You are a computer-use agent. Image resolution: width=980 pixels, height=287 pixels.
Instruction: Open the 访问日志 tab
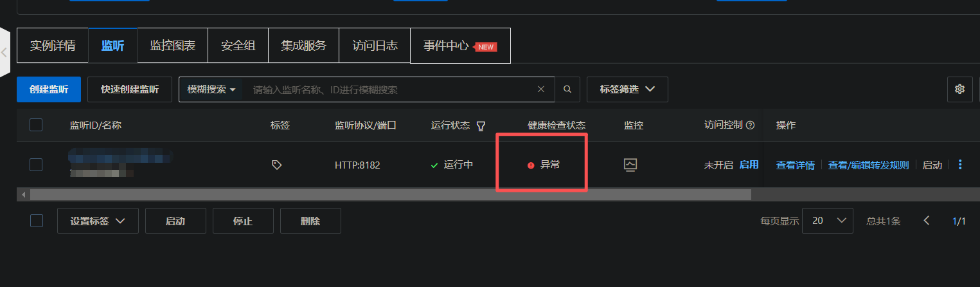pyautogui.click(x=375, y=46)
